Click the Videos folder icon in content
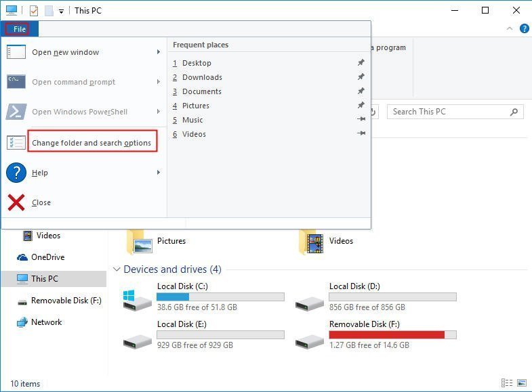This screenshot has height=392, width=532. coord(311,241)
